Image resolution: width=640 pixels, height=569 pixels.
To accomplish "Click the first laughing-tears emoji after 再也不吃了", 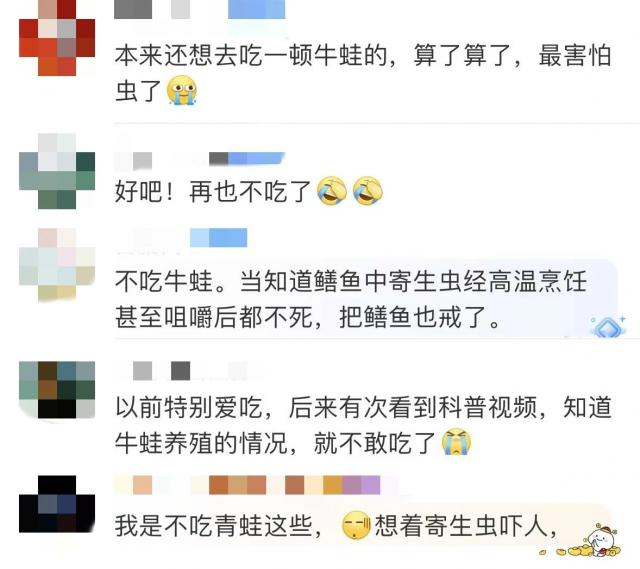I will pyautogui.click(x=332, y=191).
